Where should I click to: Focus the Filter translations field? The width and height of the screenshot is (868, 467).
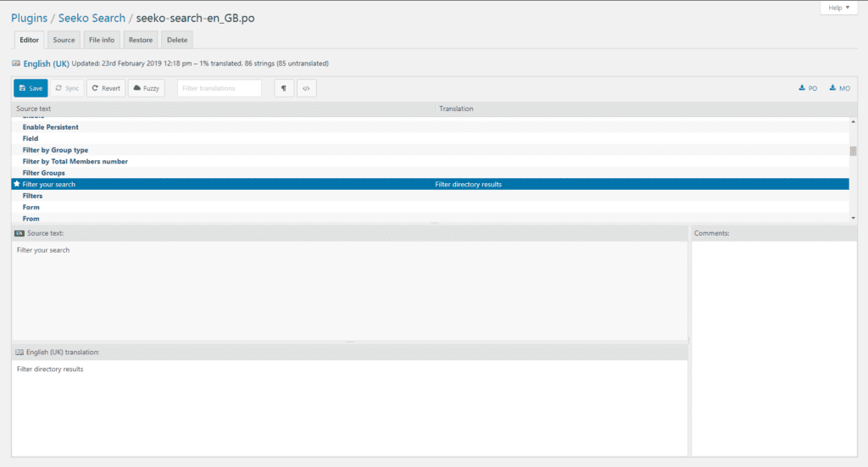[x=220, y=88]
